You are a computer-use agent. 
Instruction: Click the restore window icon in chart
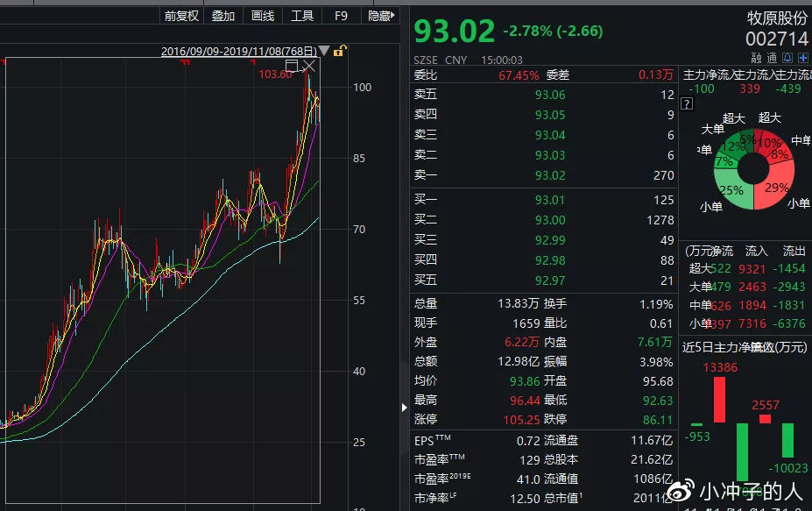pos(293,66)
